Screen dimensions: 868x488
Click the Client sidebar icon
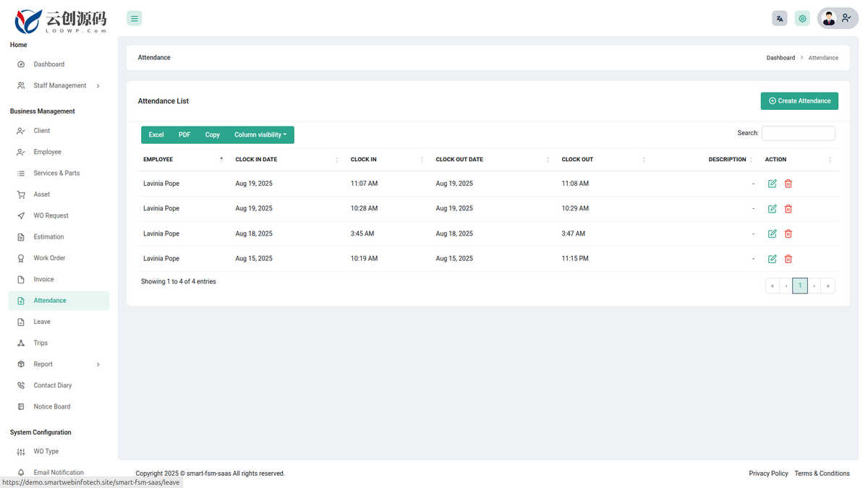pos(21,131)
